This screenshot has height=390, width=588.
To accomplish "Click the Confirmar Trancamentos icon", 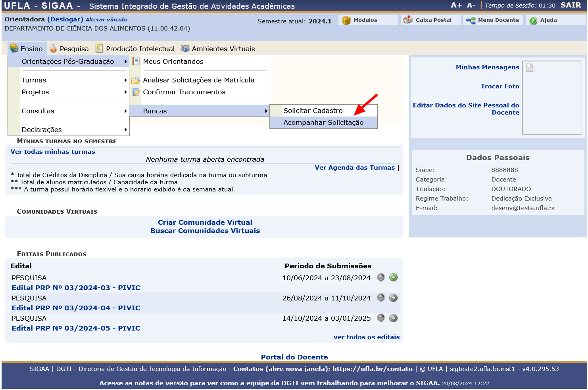I will point(136,92).
